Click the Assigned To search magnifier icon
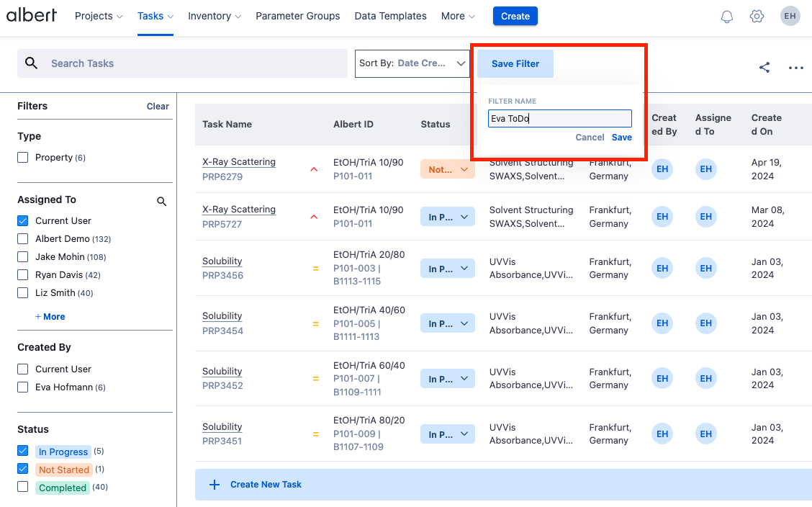The height and width of the screenshot is (507, 812). tap(162, 202)
